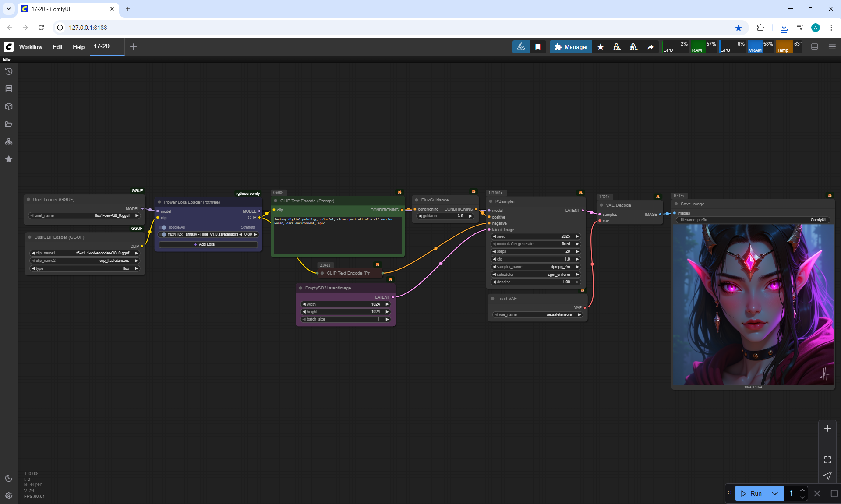Toggle the Flux Fantasy lora on/off
The height and width of the screenshot is (504, 841).
(164, 234)
